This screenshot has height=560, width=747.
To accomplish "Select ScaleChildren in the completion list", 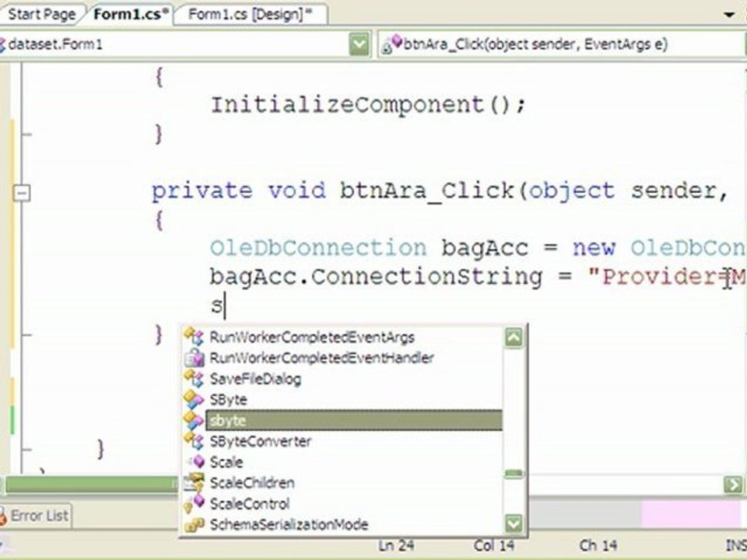I will pos(252,483).
